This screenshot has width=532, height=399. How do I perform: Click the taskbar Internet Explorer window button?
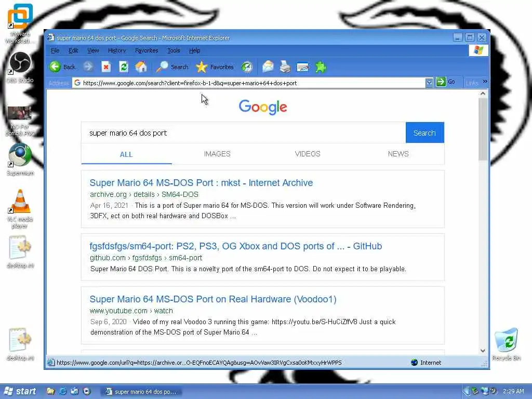coord(142,392)
